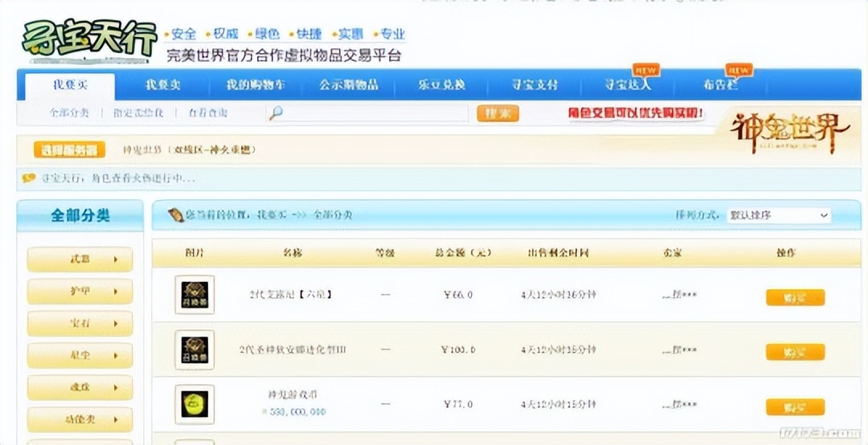This screenshot has height=445, width=868.
Task: Click the 出售剩余时间 column header
Action: 558,253
